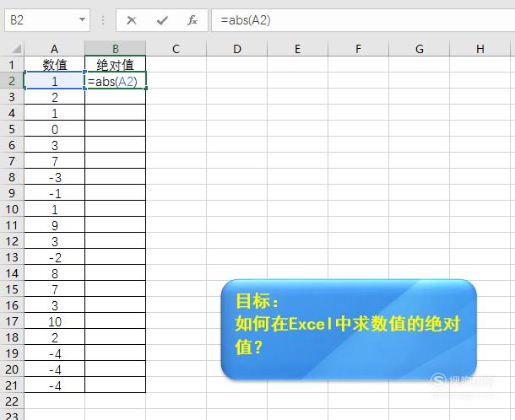Click cell A5 with value 0
This screenshot has height=420, width=515.
(x=55, y=129)
